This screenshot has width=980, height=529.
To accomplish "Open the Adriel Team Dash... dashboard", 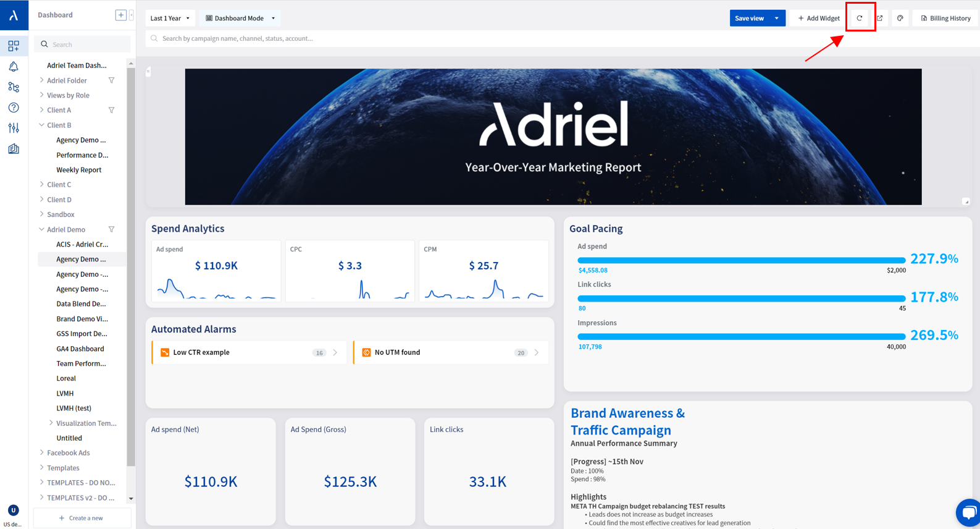I will click(x=77, y=66).
